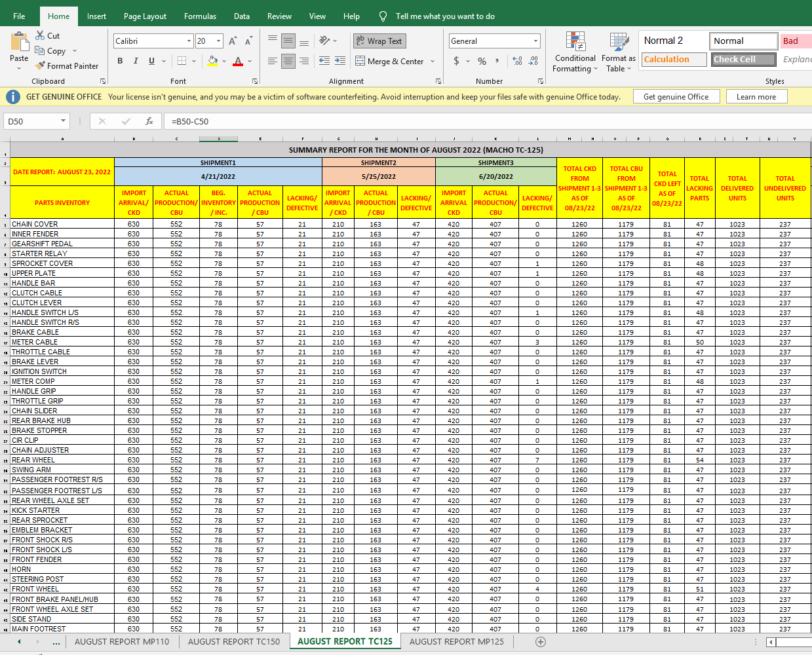812x655 pixels.
Task: Toggle Wrap Text for cell
Action: tap(379, 41)
